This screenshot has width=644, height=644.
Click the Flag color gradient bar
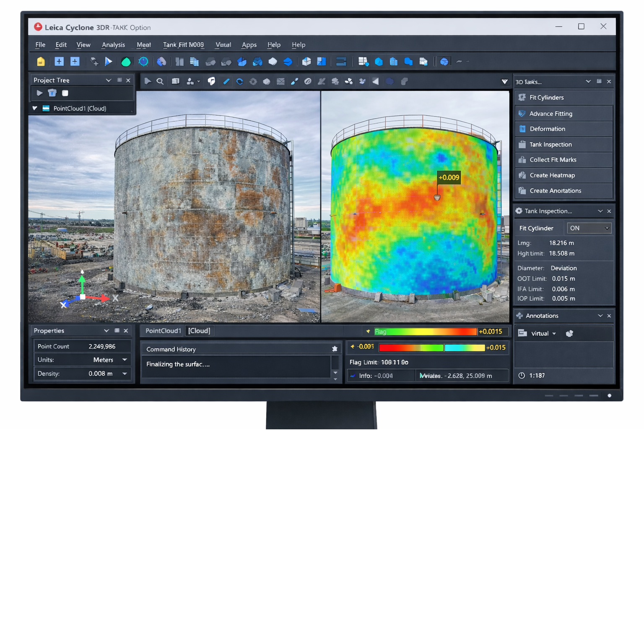tap(425, 332)
